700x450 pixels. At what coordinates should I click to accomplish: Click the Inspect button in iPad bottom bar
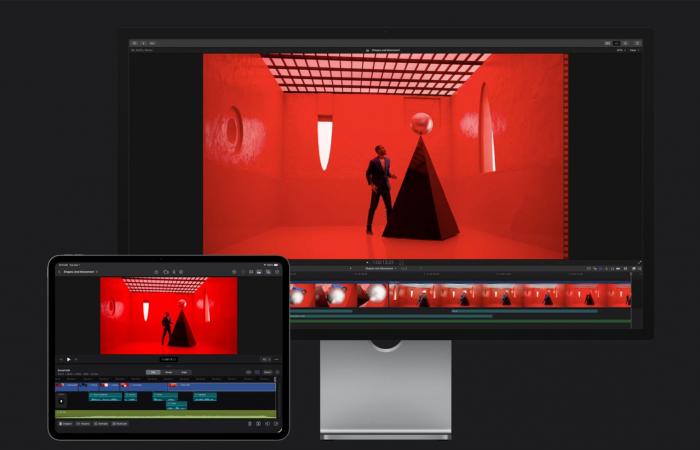[x=65, y=424]
